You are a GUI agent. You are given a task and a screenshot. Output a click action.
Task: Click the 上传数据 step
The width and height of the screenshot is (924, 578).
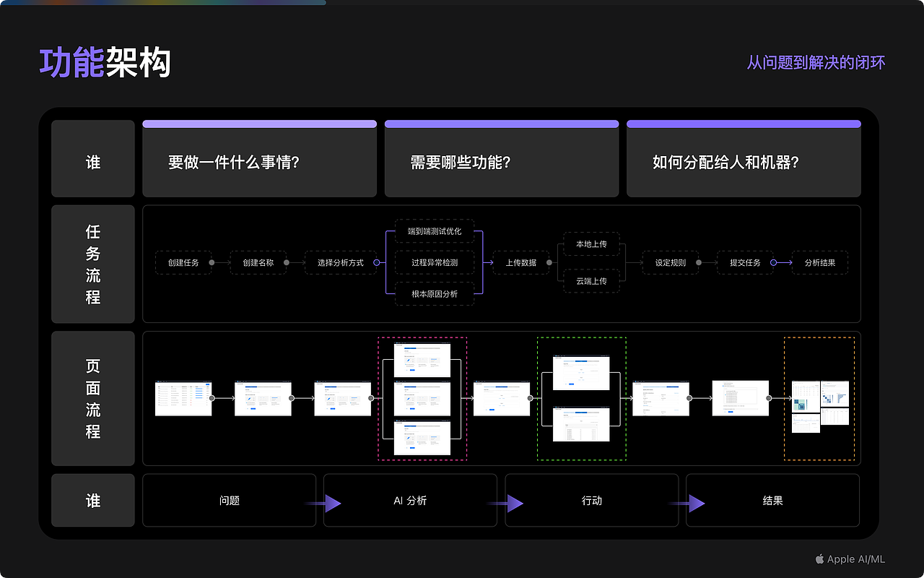click(522, 262)
